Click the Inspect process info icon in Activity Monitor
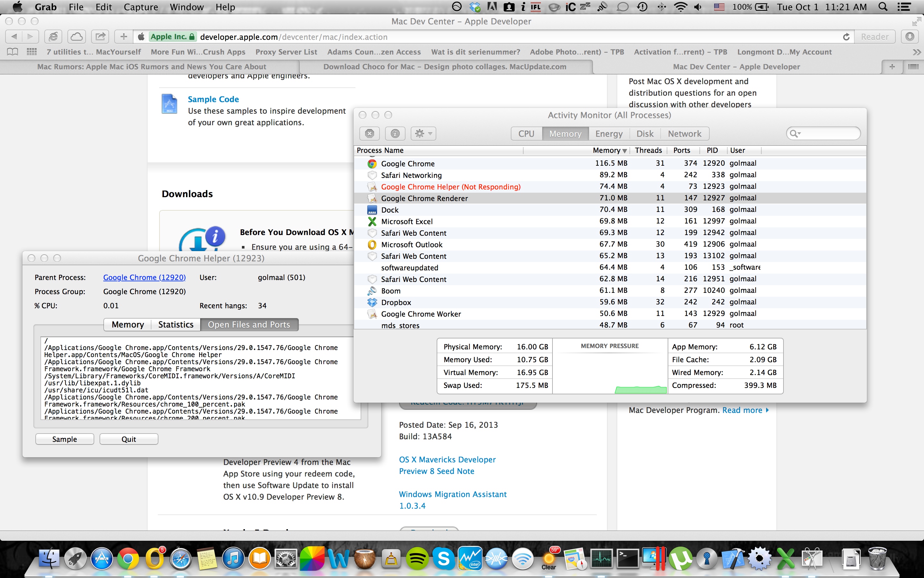The image size is (924, 578). click(x=395, y=133)
